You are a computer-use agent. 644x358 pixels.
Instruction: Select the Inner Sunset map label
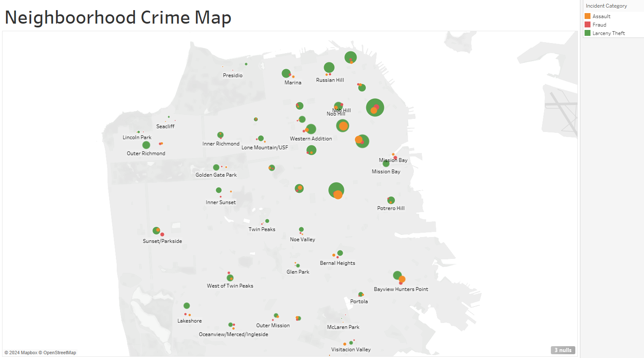click(221, 202)
